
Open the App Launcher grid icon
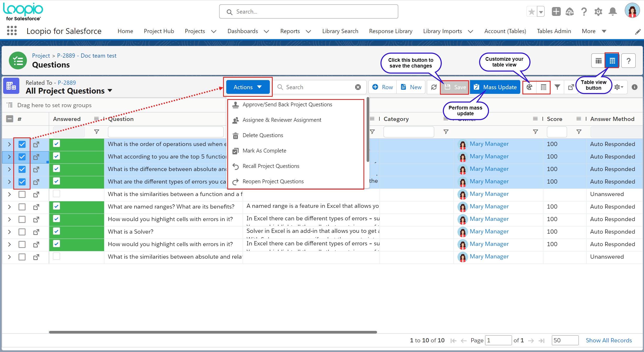coord(12,31)
